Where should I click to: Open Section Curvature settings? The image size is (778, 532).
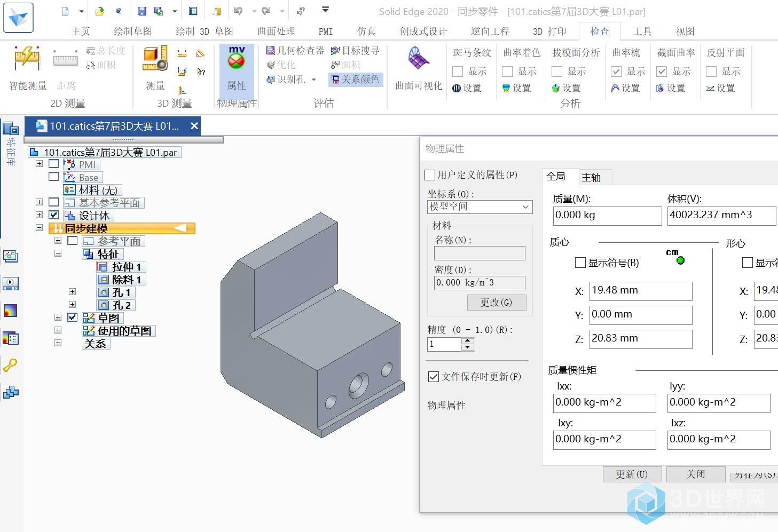point(671,88)
